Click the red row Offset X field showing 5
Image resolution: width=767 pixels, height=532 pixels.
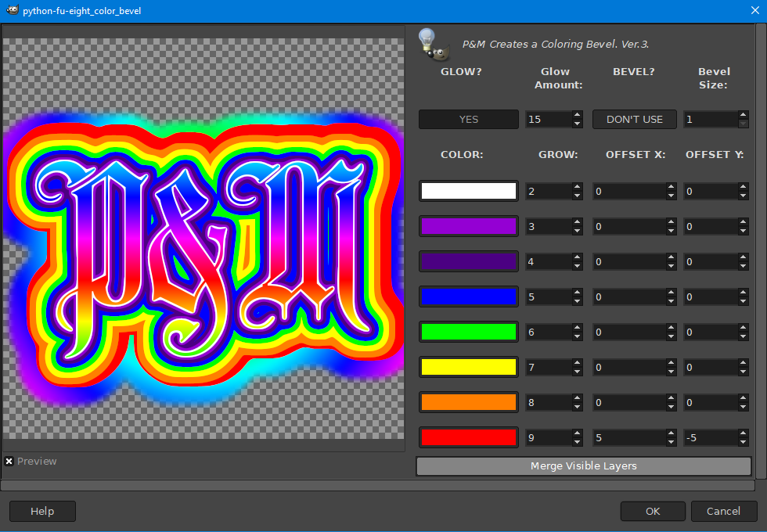(x=629, y=437)
